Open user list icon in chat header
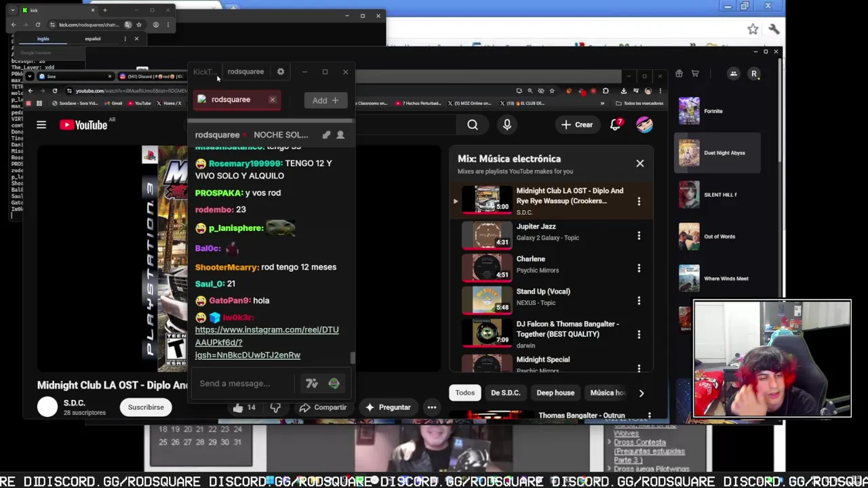Image resolution: width=868 pixels, height=488 pixels. [340, 135]
